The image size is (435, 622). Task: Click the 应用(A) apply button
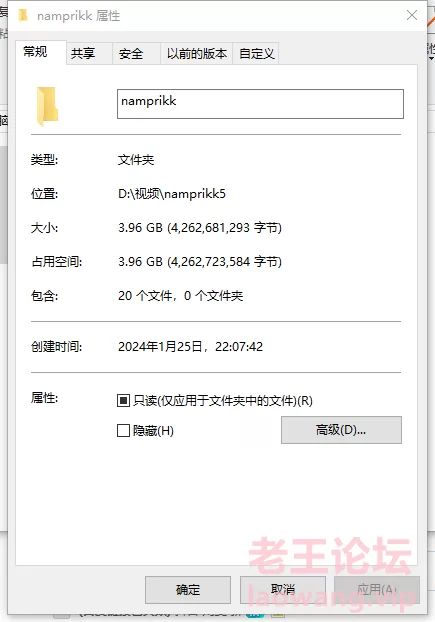(377, 589)
